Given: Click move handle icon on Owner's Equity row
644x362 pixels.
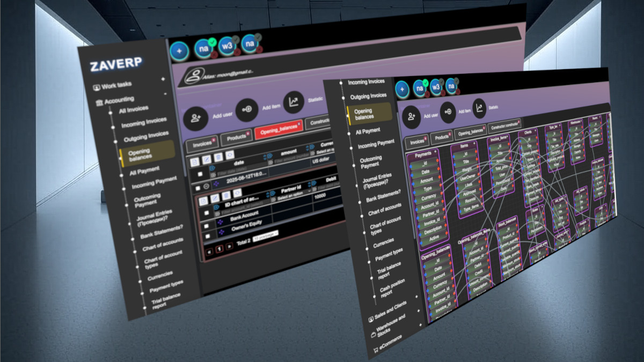Looking at the screenshot, I should coord(221,232).
